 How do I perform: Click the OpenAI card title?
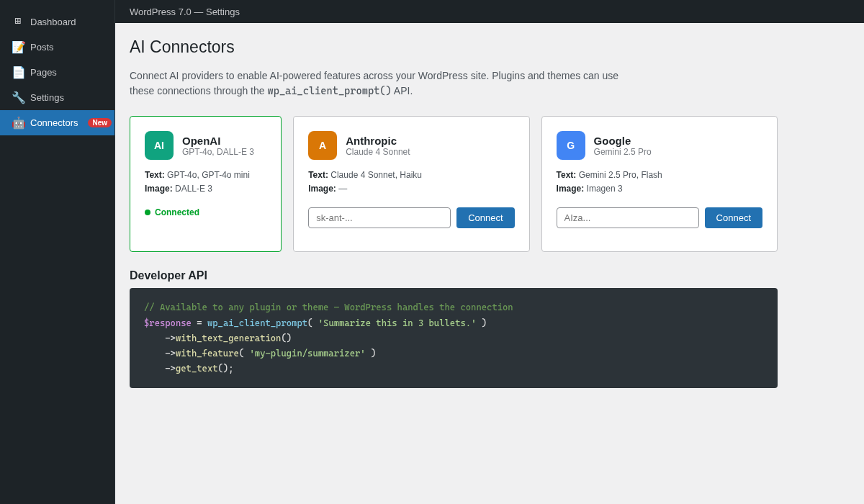202,140
